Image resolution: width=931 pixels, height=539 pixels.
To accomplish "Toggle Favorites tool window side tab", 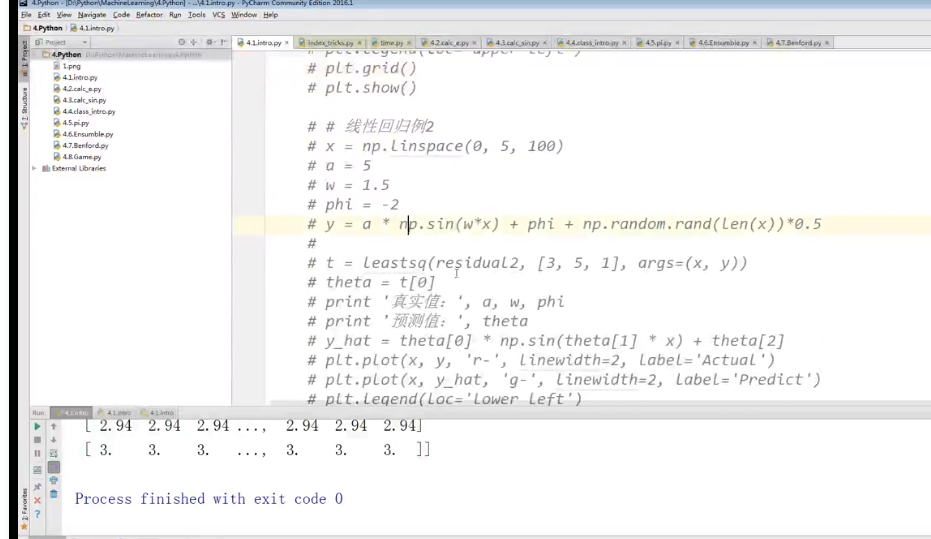I will pos(24,509).
